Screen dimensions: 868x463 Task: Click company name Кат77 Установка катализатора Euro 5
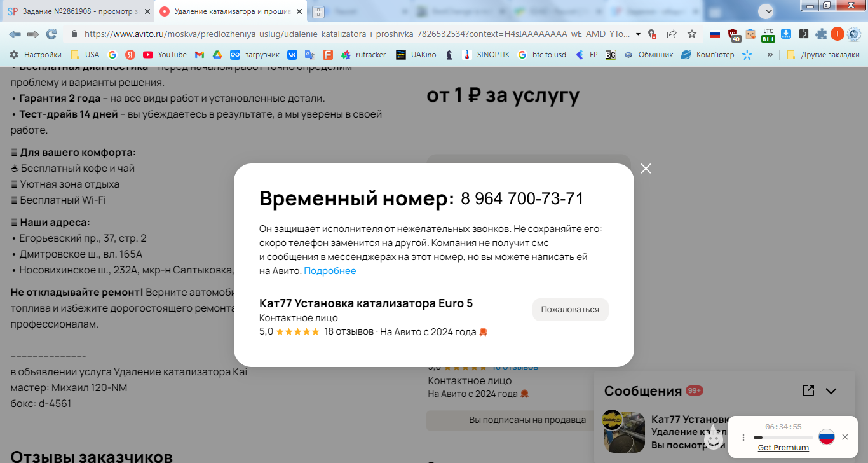(x=366, y=303)
